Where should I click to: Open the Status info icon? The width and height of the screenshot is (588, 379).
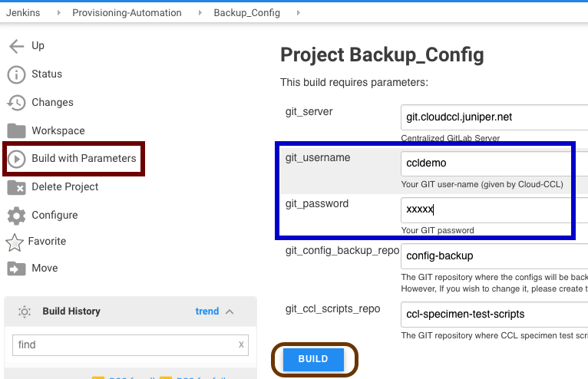coord(16,74)
